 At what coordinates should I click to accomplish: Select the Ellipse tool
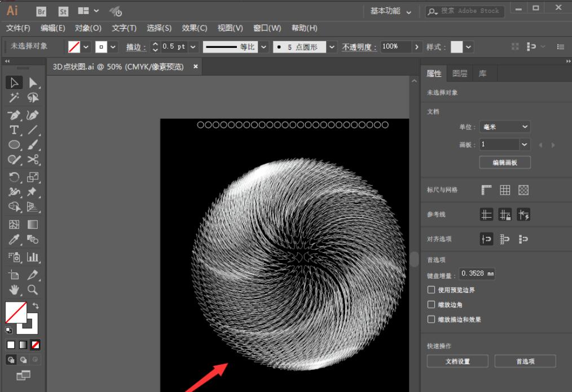[14, 145]
